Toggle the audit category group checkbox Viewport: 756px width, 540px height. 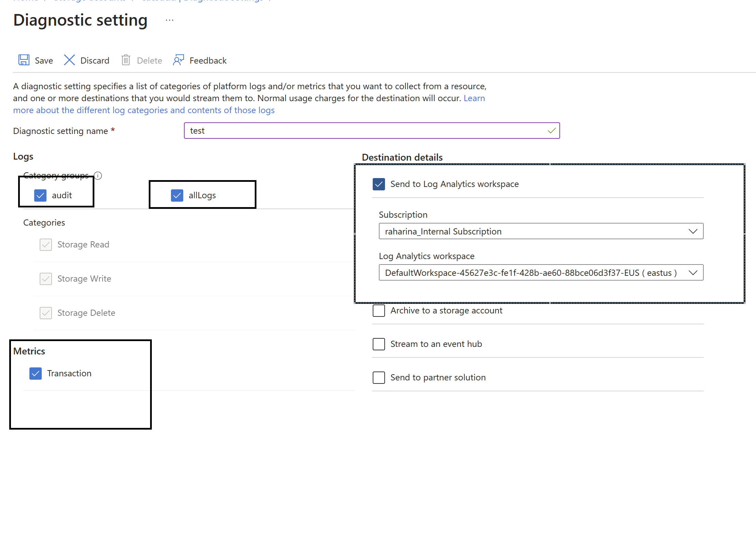click(40, 195)
